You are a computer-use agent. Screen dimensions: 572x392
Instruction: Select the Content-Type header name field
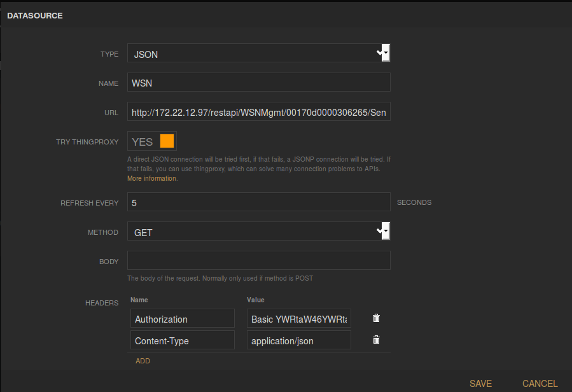(183, 340)
